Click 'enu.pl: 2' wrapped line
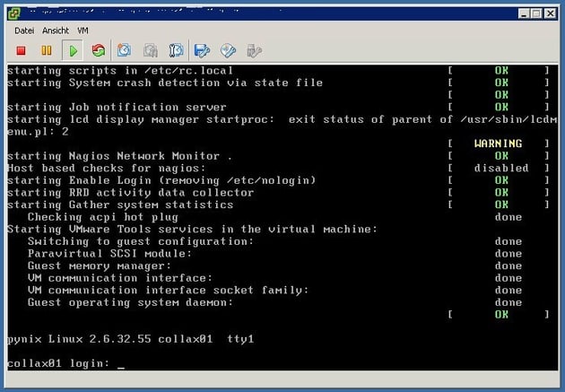This screenshot has width=565, height=392. (38, 132)
